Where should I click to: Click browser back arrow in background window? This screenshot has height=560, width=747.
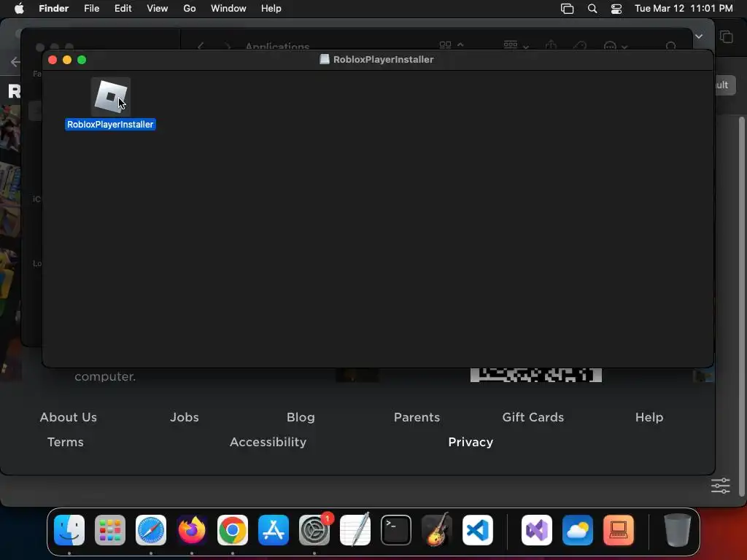[x=15, y=62]
